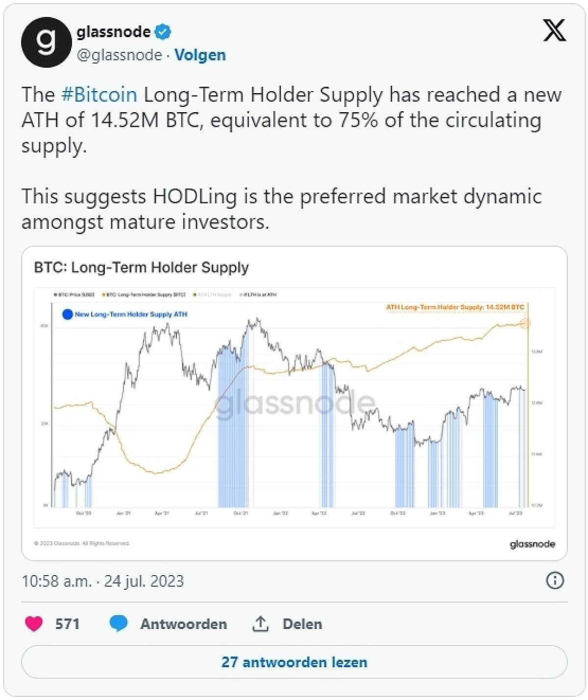
Task: Click the orange ATH Long-Term Holder Supply label
Action: [455, 307]
